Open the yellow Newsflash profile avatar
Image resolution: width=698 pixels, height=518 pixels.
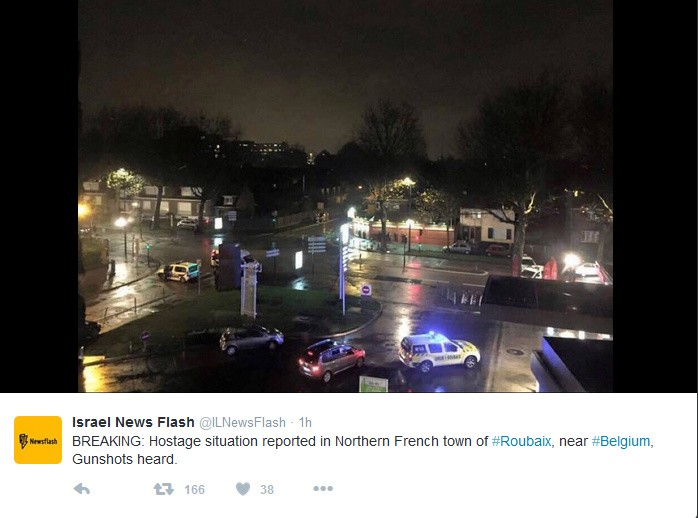pyautogui.click(x=38, y=440)
